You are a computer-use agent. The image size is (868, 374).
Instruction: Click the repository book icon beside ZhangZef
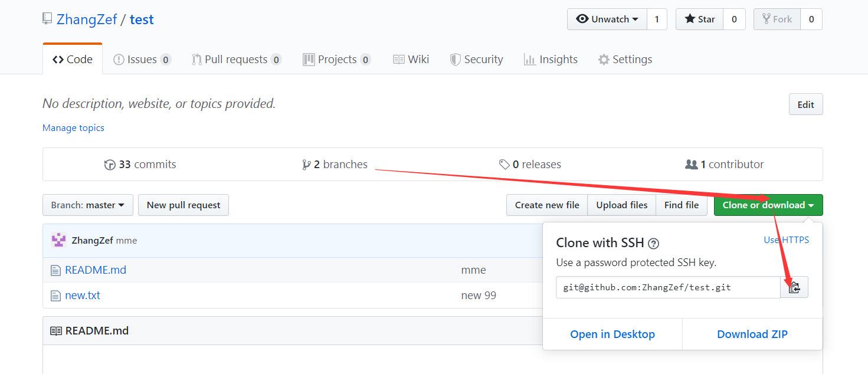pyautogui.click(x=47, y=19)
